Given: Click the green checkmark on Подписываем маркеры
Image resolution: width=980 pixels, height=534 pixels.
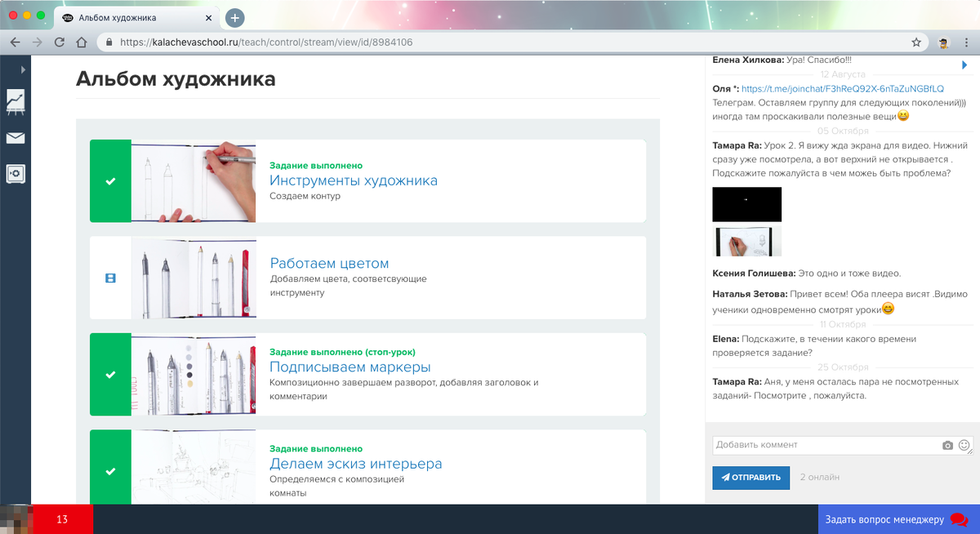Looking at the screenshot, I should pos(110,374).
